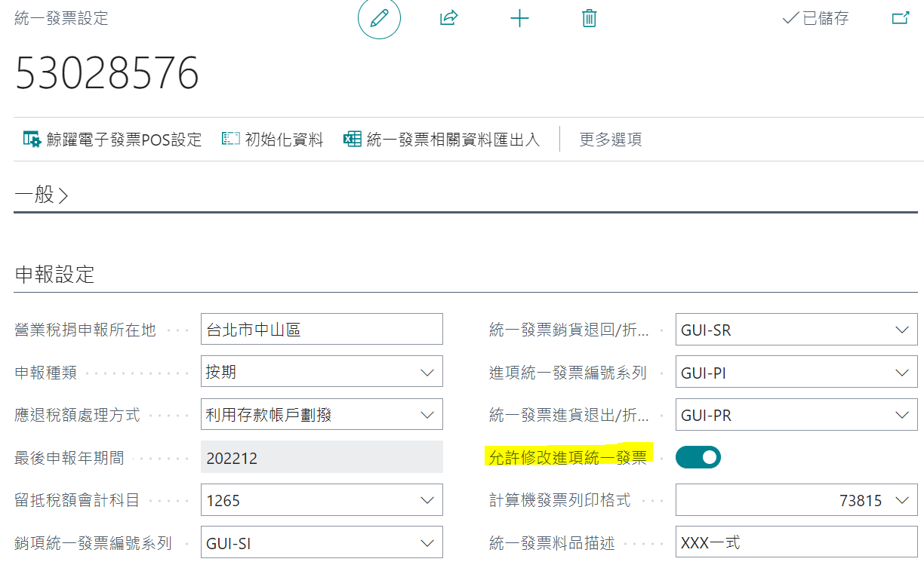924x565 pixels.
Task: Open page in new window icon
Action: pos(901,18)
